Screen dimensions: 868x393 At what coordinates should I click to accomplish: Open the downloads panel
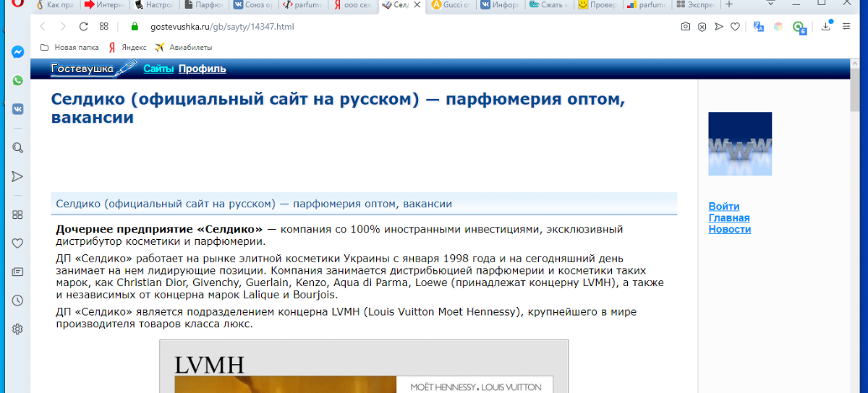tap(827, 27)
